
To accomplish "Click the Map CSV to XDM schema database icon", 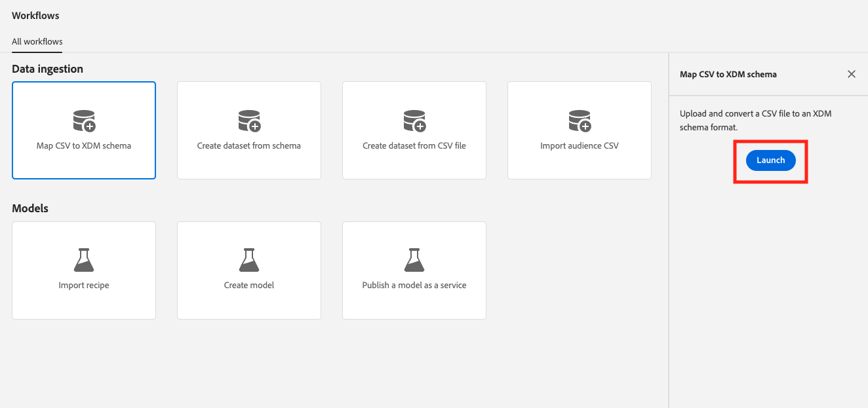I will click(x=84, y=121).
